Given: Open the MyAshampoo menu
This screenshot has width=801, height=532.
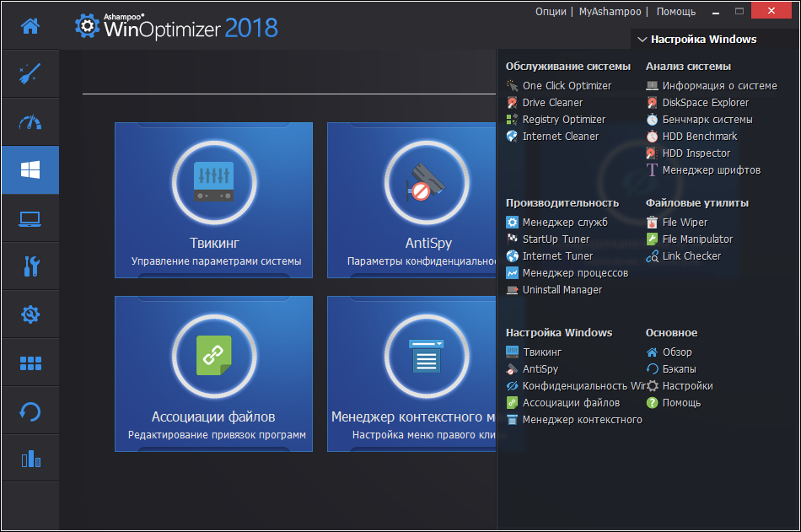Looking at the screenshot, I should [x=610, y=11].
